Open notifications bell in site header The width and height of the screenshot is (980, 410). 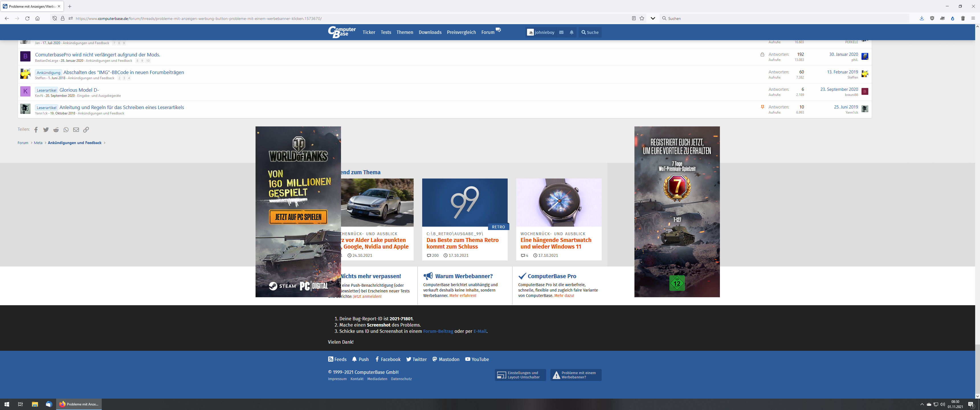(x=571, y=32)
